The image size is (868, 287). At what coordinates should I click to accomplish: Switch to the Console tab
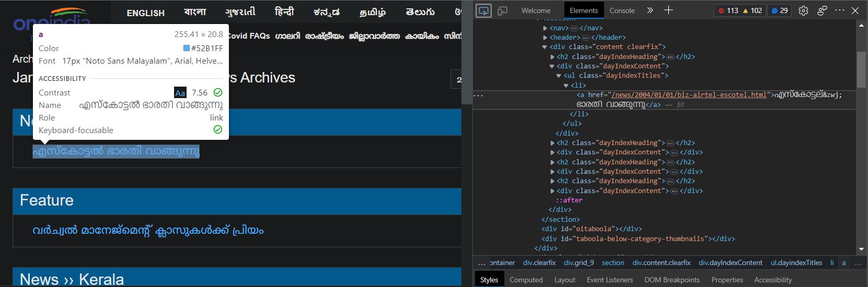622,10
